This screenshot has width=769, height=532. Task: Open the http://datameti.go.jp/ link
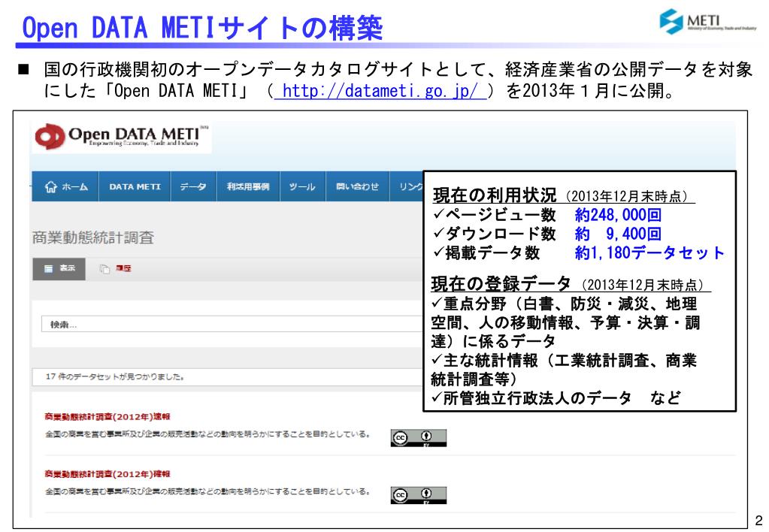(380, 91)
